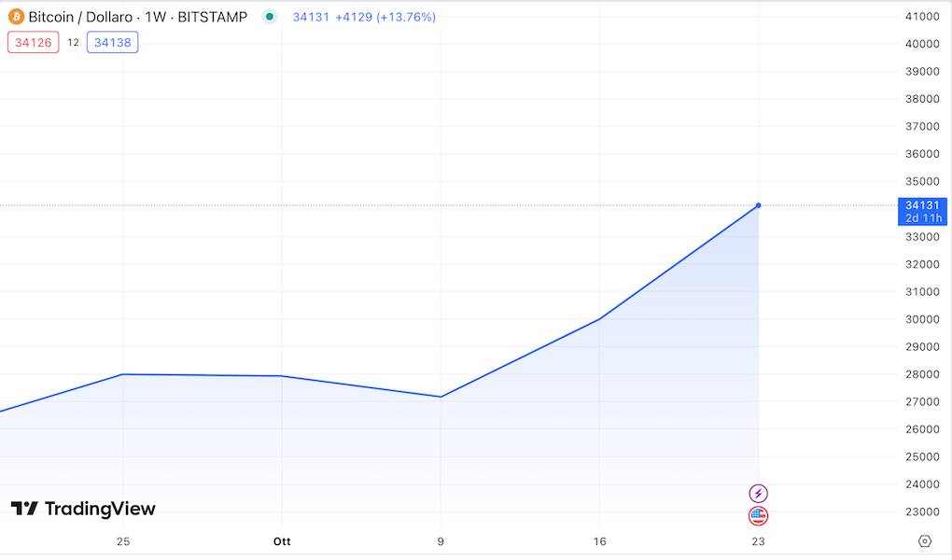Click the 23000 price scale label

pyautogui.click(x=922, y=511)
